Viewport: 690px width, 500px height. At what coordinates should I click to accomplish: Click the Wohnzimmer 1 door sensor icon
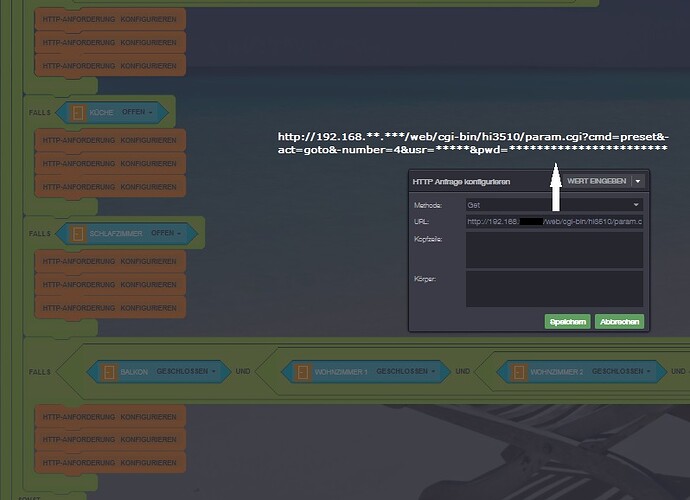coord(301,372)
